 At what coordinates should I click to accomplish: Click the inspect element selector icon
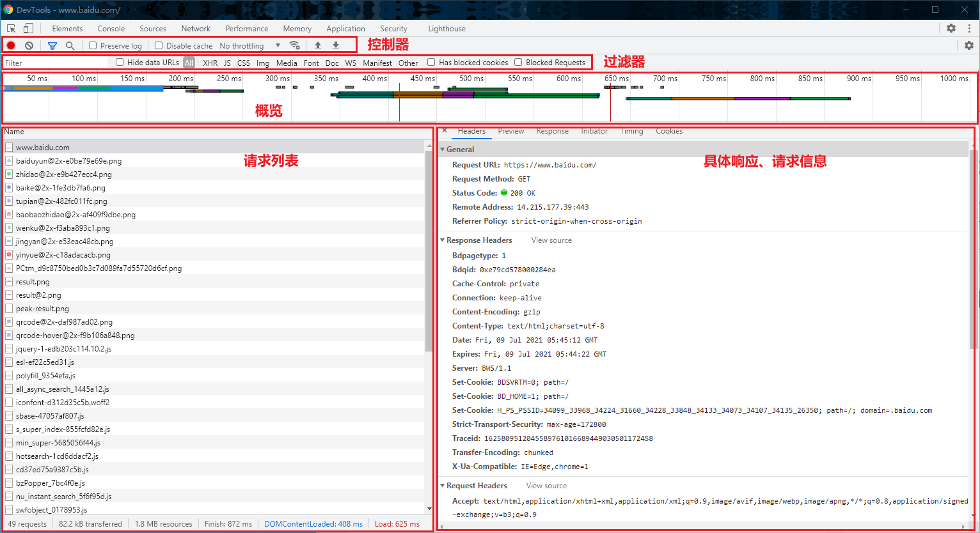(x=11, y=29)
